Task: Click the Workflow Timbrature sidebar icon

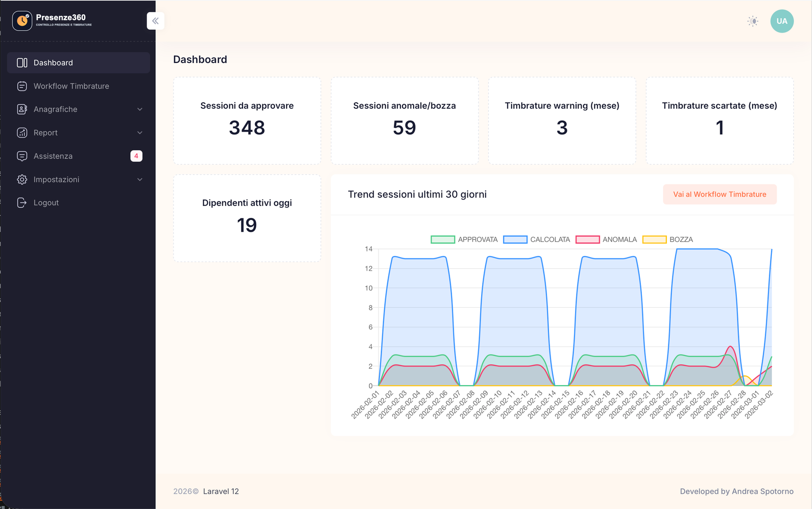Action: (x=22, y=86)
